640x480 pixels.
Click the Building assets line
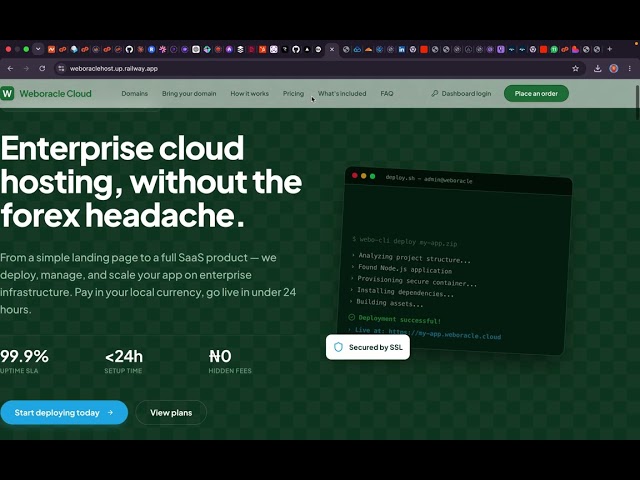coord(389,303)
